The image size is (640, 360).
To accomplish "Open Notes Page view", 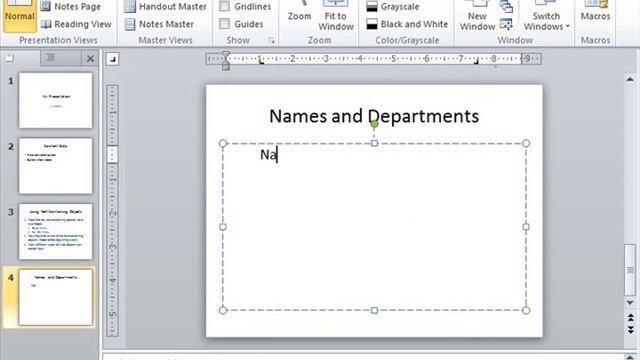I will coord(71,7).
